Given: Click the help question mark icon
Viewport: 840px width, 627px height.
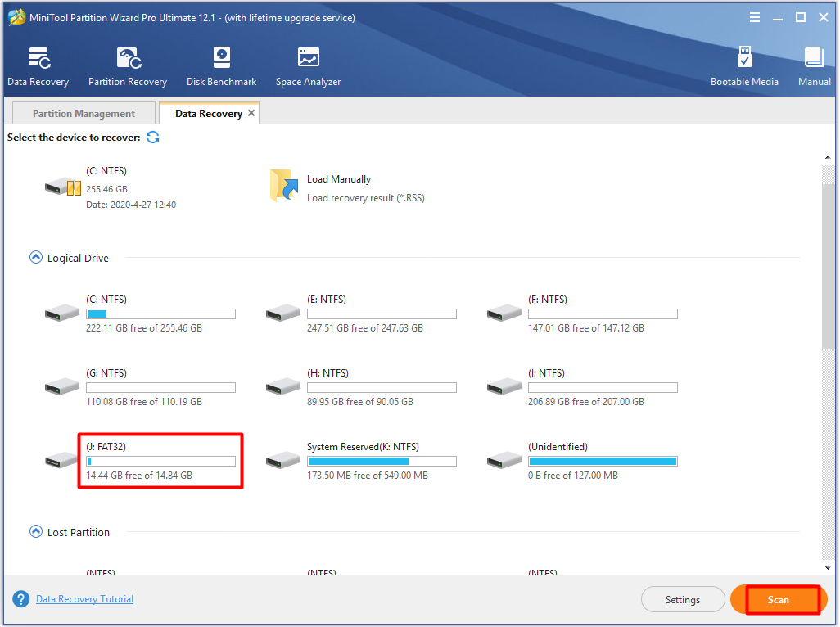Looking at the screenshot, I should pos(21,598).
